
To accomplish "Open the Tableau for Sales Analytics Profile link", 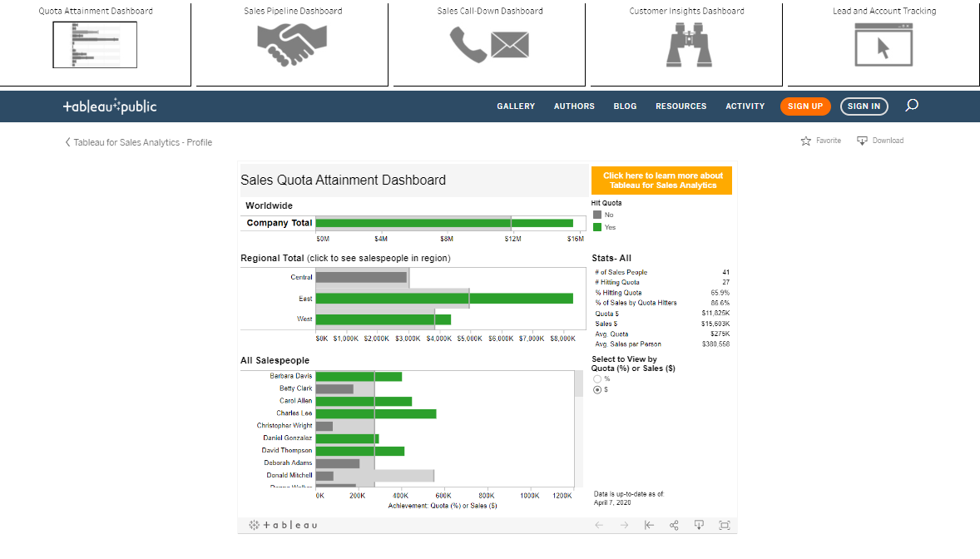I will (143, 142).
